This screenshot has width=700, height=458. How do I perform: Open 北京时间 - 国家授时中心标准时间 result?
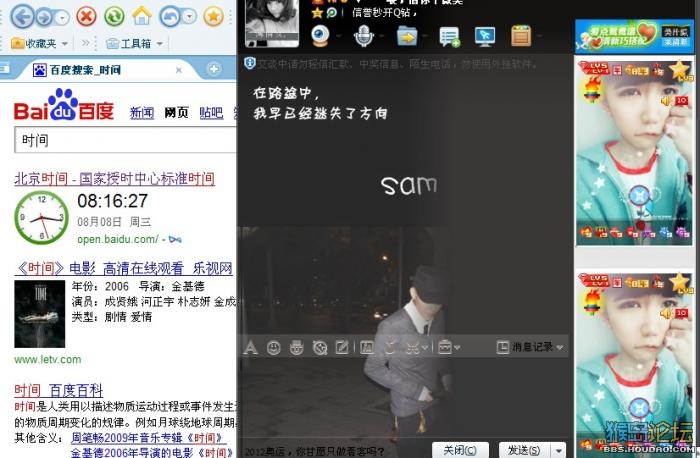[115, 179]
